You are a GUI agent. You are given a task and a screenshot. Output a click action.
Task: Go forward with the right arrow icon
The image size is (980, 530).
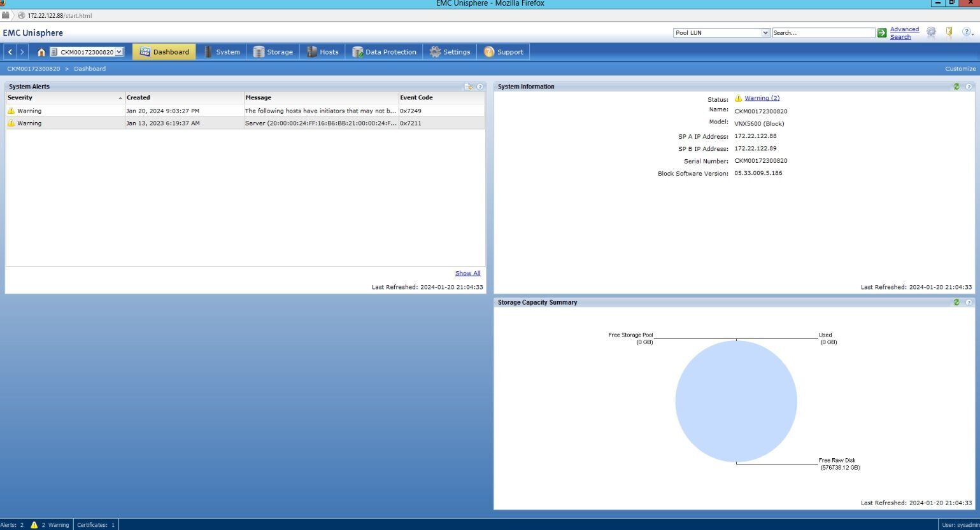(22, 52)
